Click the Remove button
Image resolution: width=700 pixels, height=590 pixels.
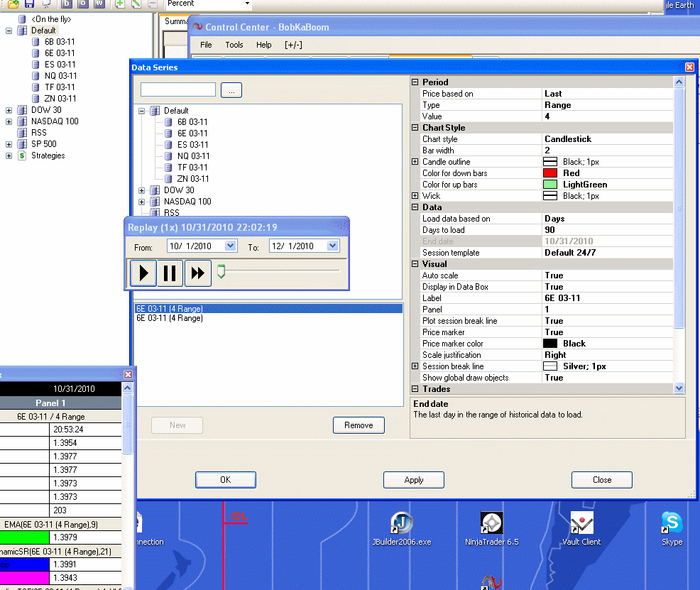359,425
